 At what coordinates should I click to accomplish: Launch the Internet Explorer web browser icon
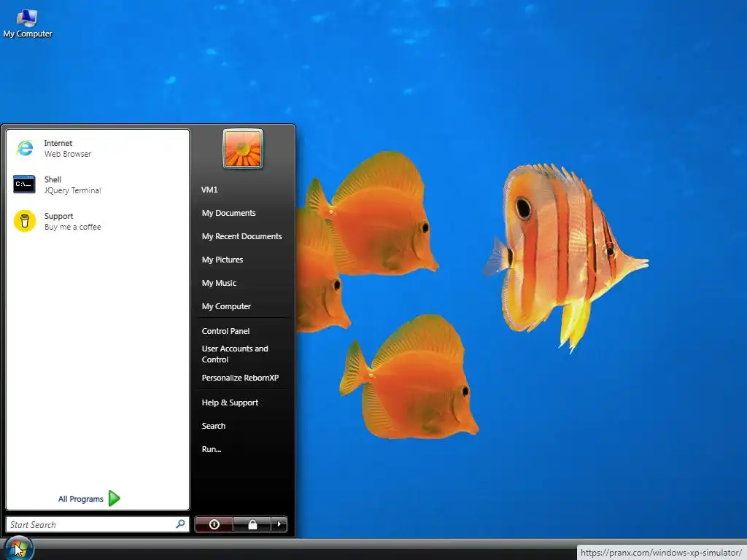pos(25,148)
